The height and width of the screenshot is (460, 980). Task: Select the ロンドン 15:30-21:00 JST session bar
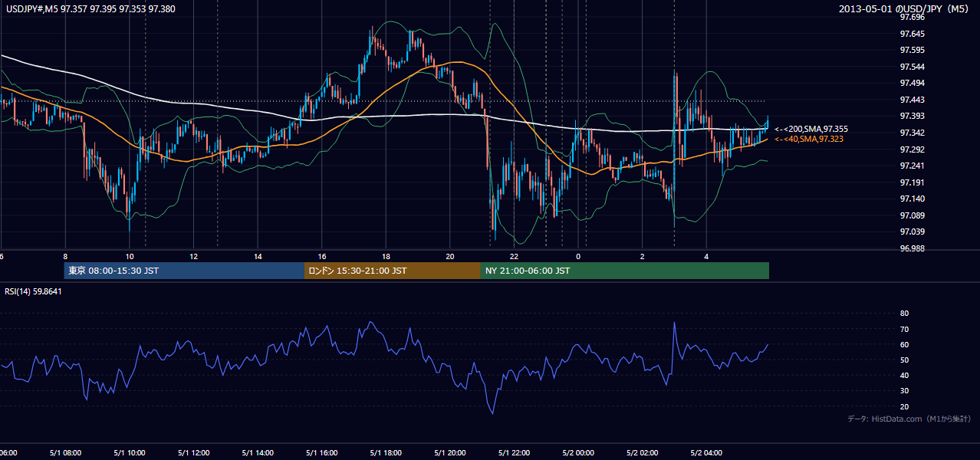tap(393, 271)
